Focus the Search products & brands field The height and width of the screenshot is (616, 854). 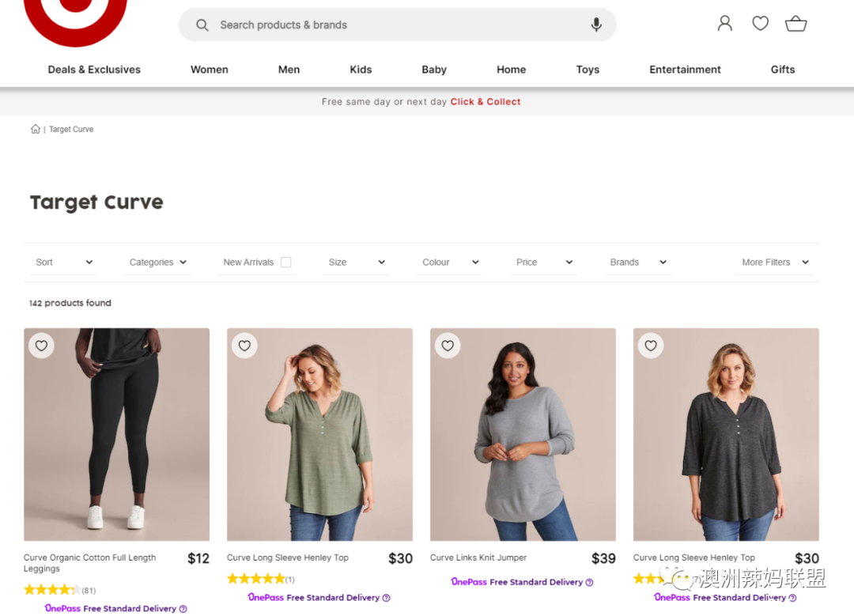pyautogui.click(x=398, y=25)
